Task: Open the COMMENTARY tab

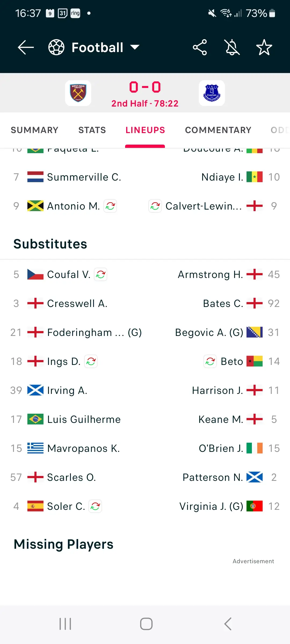Action: (x=218, y=130)
